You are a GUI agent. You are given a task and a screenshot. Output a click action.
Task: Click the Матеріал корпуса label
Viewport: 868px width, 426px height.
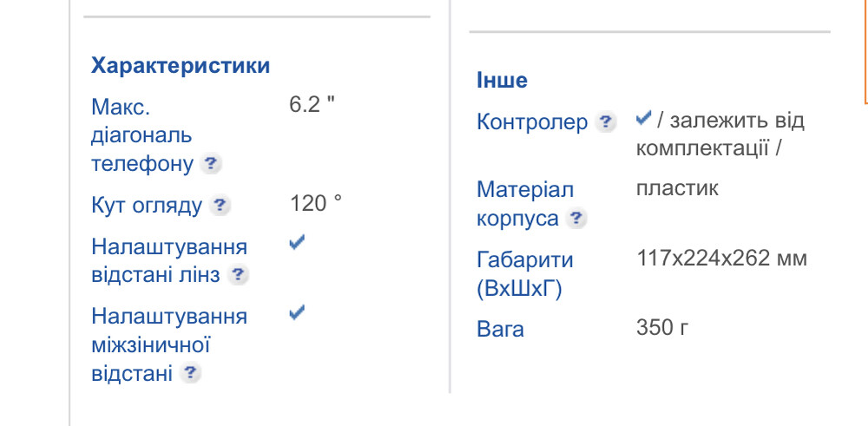[x=525, y=203]
